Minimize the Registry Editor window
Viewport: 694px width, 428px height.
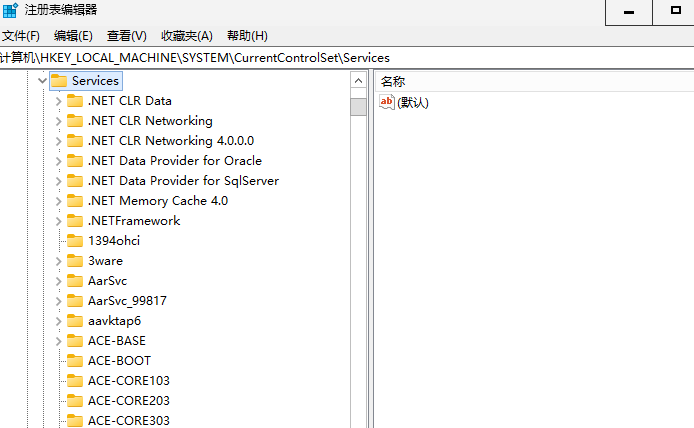pyautogui.click(x=629, y=12)
